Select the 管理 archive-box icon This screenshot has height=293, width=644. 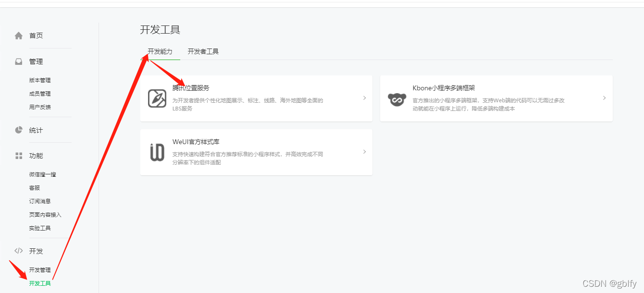click(18, 61)
